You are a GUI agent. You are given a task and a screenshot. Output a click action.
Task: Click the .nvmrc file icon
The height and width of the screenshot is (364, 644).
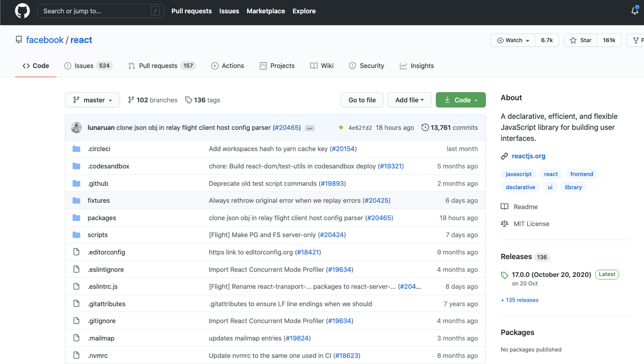77,355
